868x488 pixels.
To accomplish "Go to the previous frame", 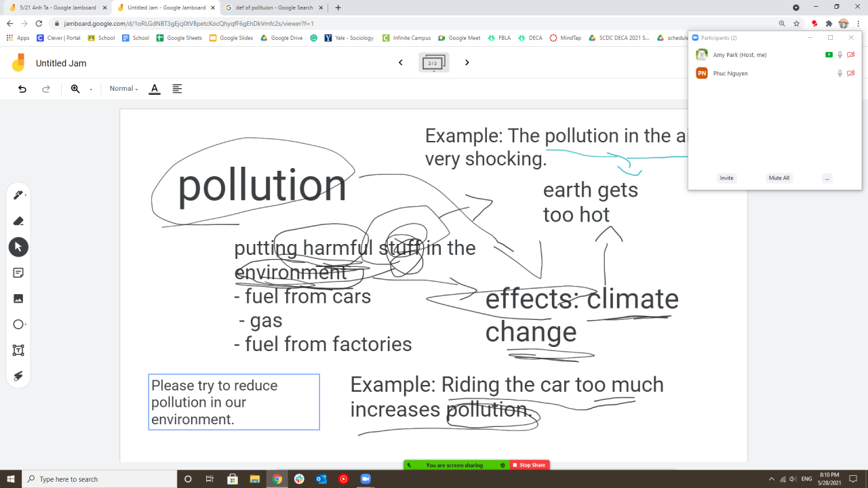I will (x=401, y=62).
